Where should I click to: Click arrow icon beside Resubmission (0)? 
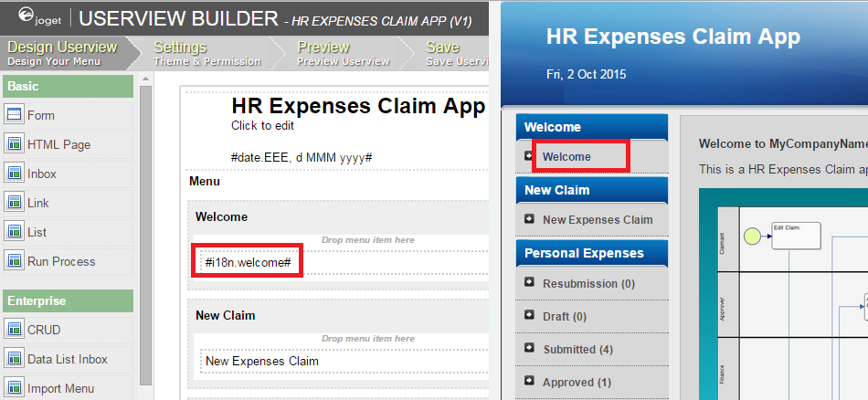pos(529,283)
